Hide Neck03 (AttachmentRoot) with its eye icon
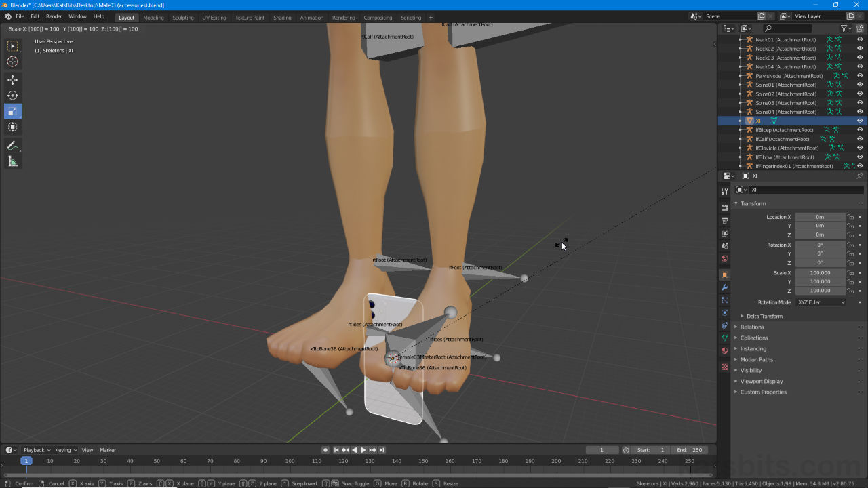 coord(860,58)
